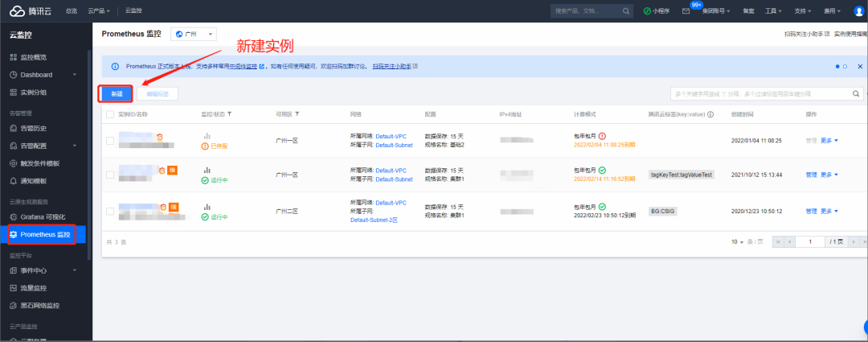Click the Grafana icon of the 已停服 instance

[159, 136]
